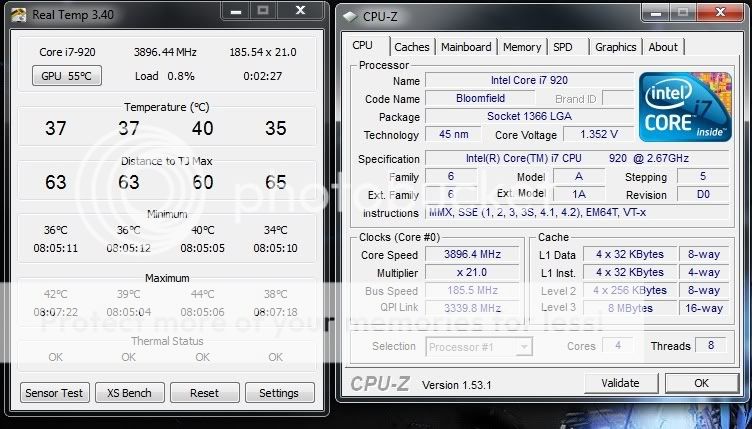
Task: Reset the Real Temp readings
Action: [x=204, y=393]
